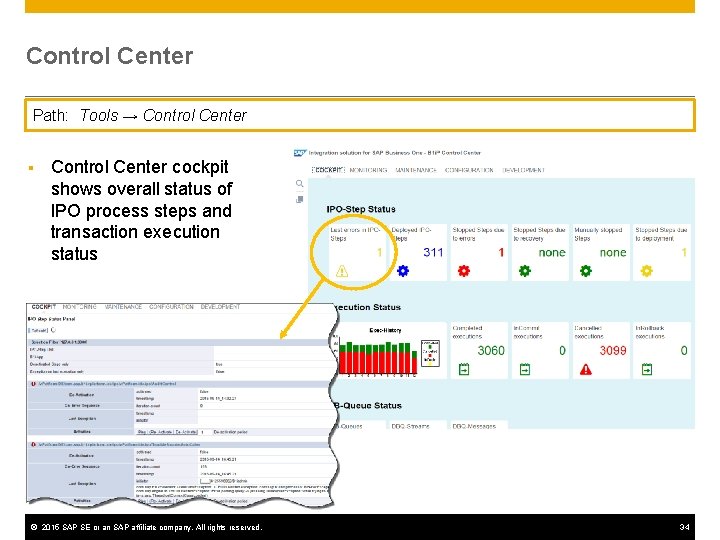Click the red alert triangle under Cancelled executions
Screen dimensions: 720x540
586,369
